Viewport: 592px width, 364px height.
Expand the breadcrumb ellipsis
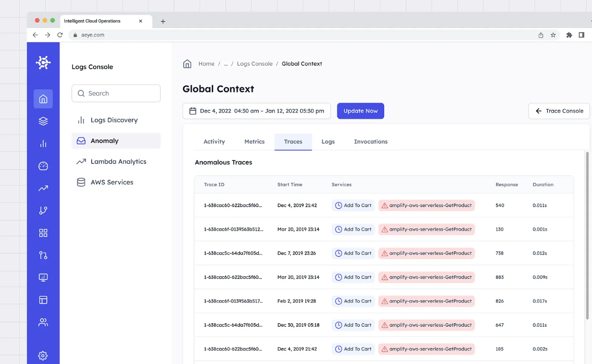226,64
